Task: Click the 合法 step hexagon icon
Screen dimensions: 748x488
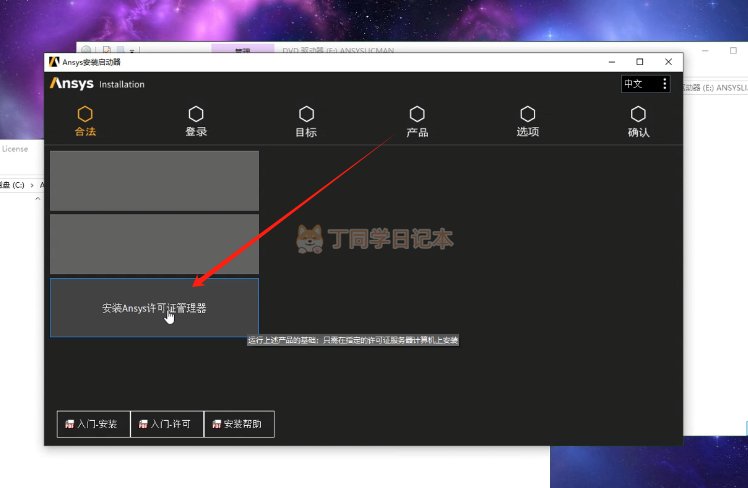Action: [x=85, y=114]
